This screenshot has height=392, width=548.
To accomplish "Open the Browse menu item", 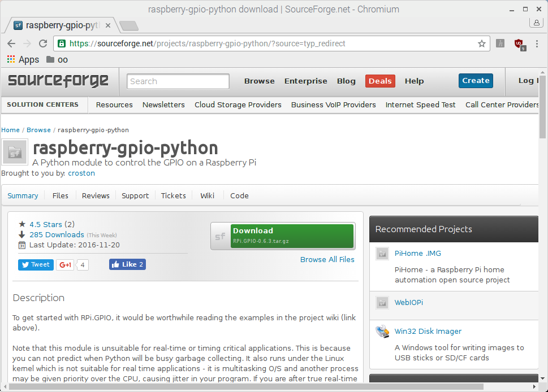I will [x=260, y=81].
